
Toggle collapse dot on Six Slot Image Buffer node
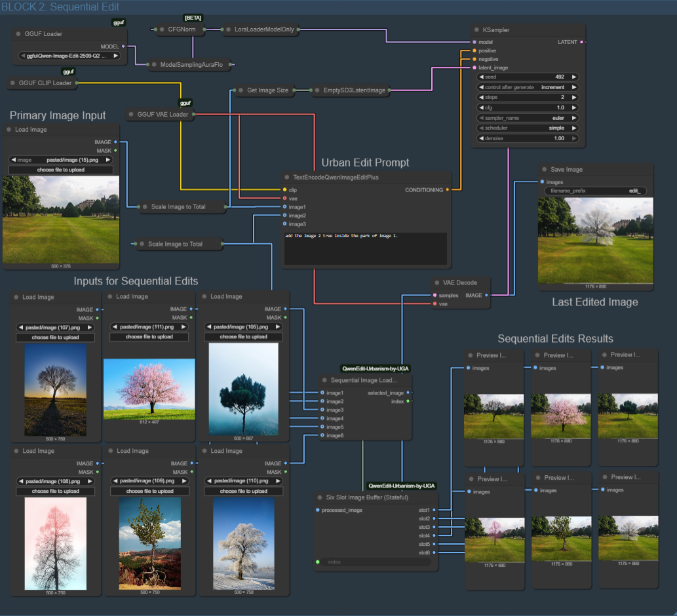pos(320,497)
